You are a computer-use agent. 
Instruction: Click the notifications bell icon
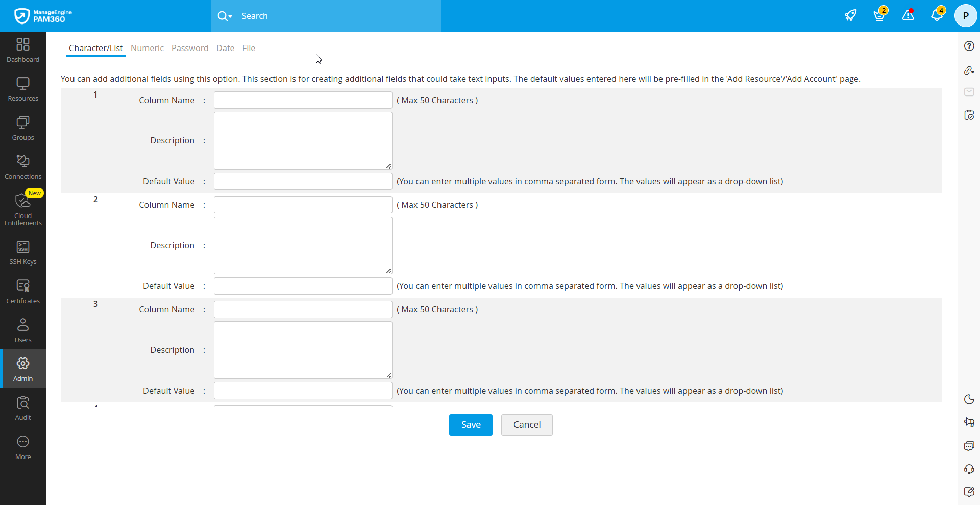click(937, 15)
